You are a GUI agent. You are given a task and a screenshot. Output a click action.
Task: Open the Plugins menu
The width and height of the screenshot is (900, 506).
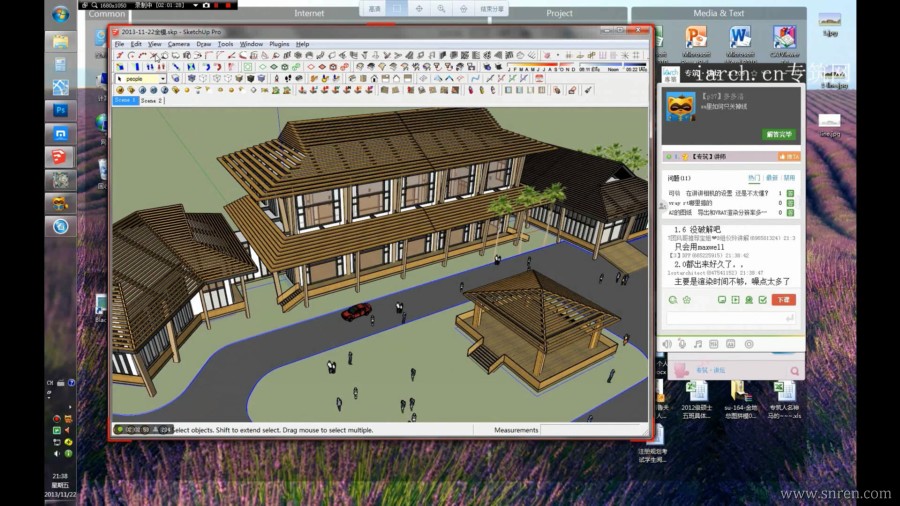[x=279, y=44]
